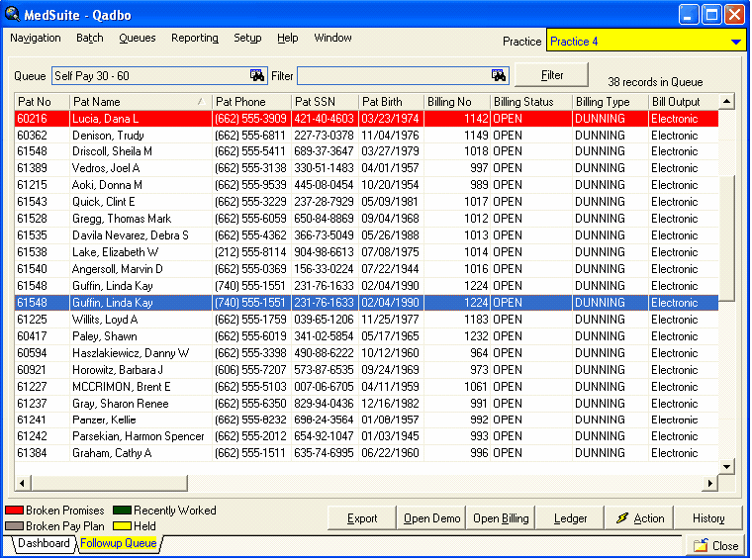752x560 pixels.
Task: Open the Batch menu
Action: pos(90,38)
